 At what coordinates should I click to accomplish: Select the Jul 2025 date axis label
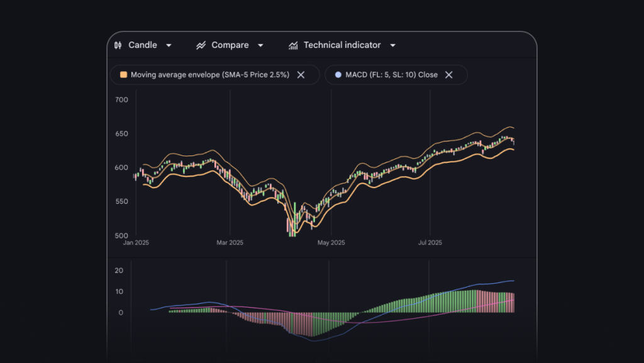click(430, 242)
